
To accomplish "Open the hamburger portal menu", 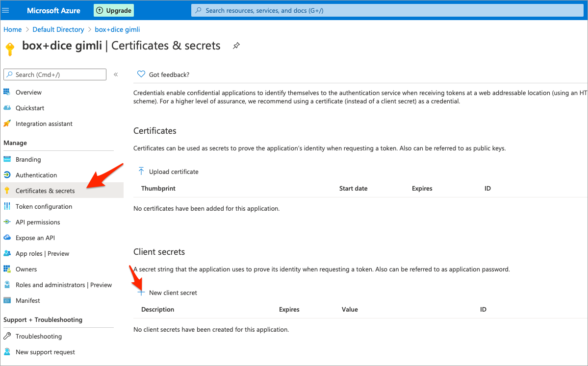I will click(x=5, y=10).
